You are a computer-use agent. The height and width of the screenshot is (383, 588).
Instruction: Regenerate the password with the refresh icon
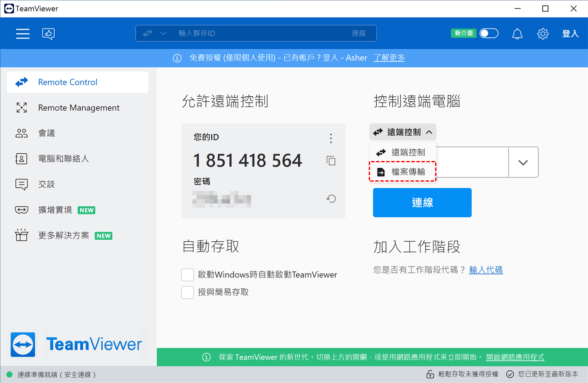[331, 199]
